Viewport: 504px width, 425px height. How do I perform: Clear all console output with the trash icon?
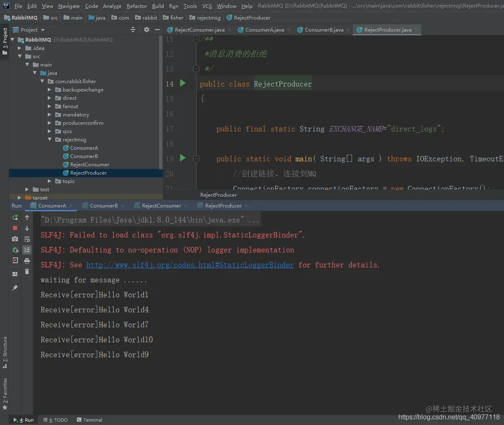(27, 272)
